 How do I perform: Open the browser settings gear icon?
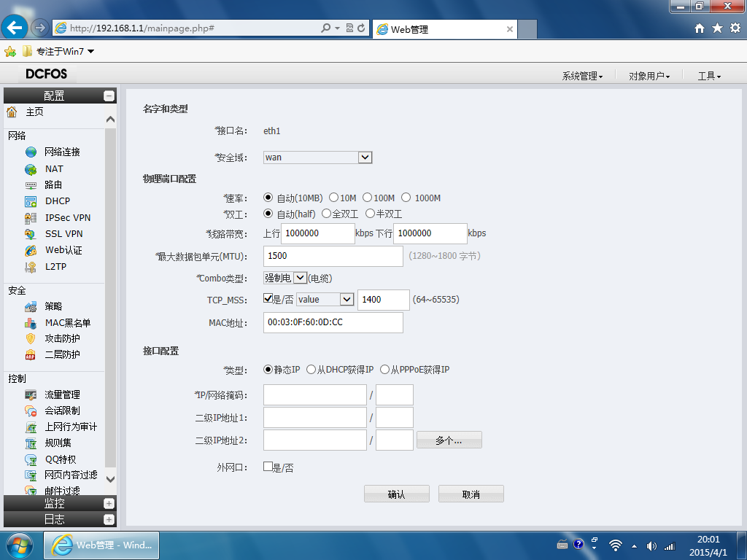[735, 28]
